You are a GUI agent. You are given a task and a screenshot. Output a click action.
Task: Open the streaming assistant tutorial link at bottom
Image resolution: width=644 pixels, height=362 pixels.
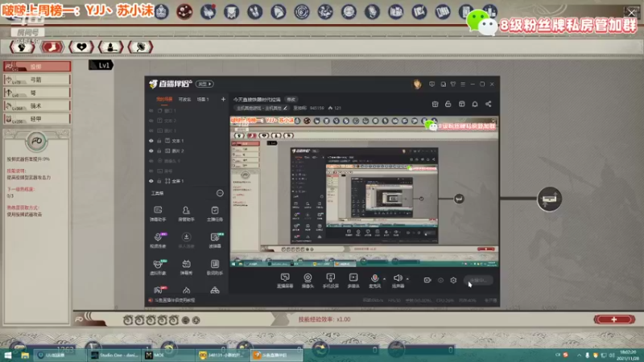175,300
